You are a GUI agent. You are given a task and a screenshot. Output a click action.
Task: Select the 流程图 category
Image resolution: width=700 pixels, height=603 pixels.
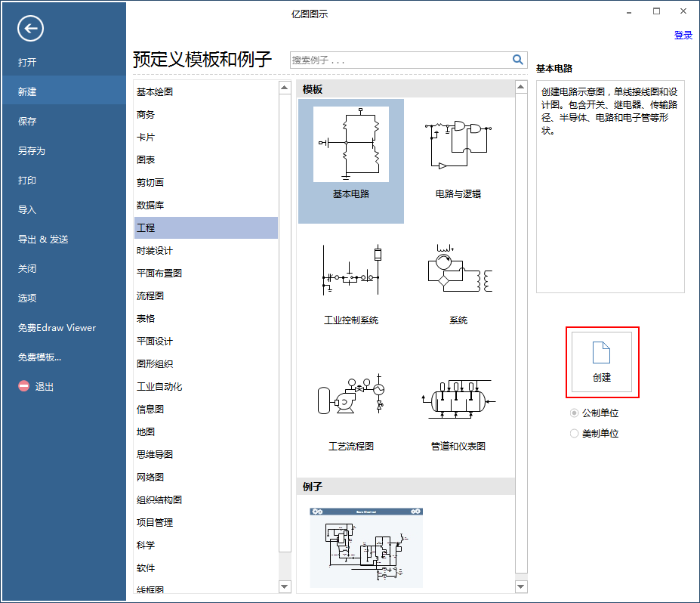pos(206,295)
